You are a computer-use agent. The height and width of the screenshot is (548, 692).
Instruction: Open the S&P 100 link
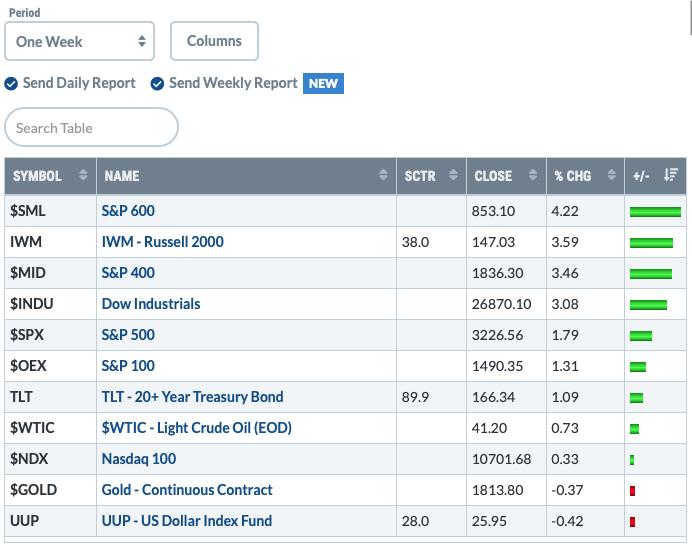pos(128,366)
